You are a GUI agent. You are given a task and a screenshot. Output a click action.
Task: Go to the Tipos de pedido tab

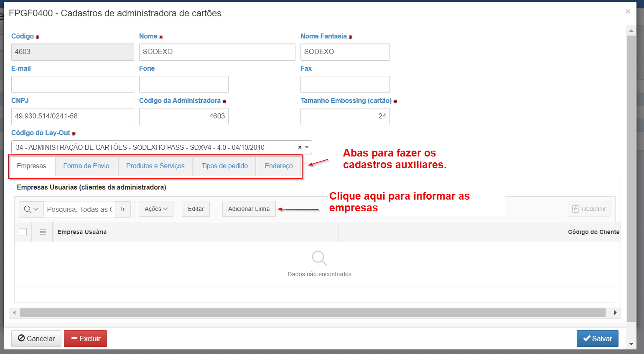click(225, 166)
